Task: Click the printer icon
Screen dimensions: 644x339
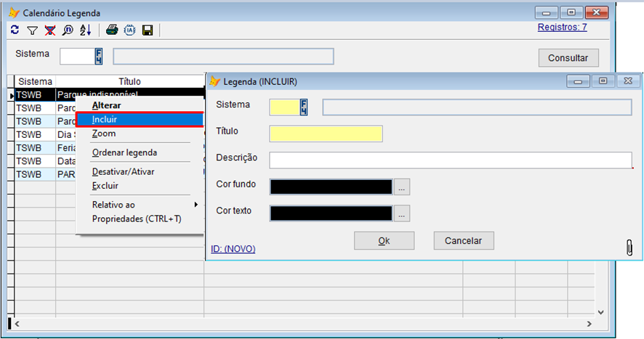Action: coord(112,30)
